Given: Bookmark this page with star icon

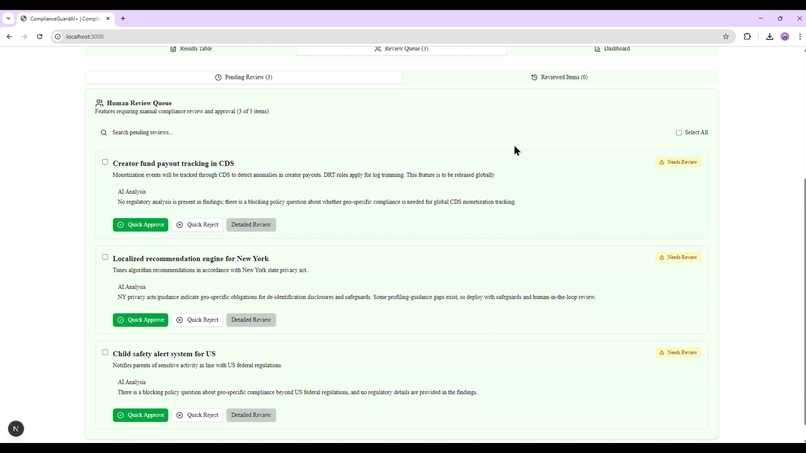Looking at the screenshot, I should [x=726, y=37].
